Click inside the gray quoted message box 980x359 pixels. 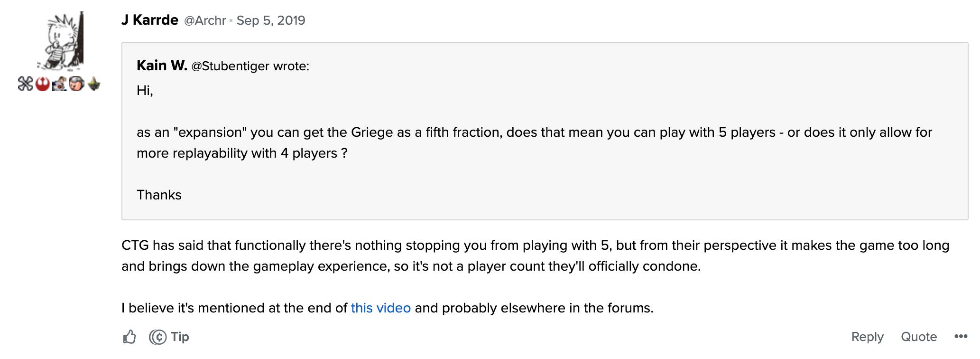pos(545,131)
